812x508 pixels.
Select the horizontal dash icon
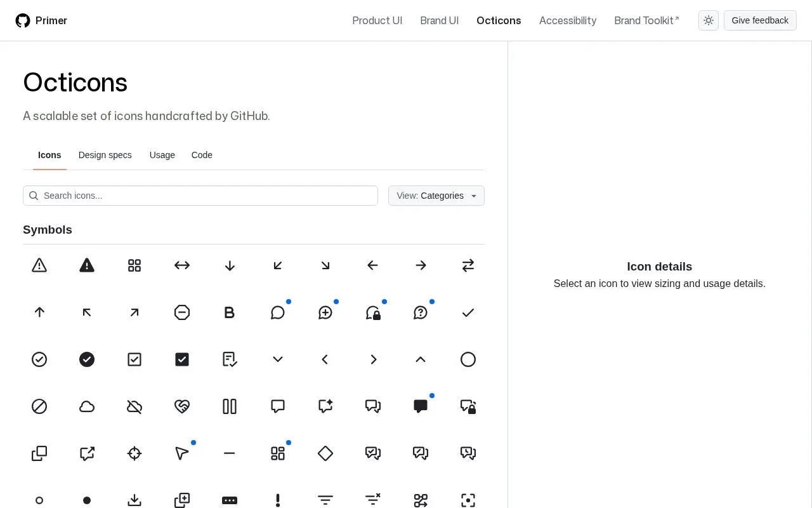tap(230, 453)
